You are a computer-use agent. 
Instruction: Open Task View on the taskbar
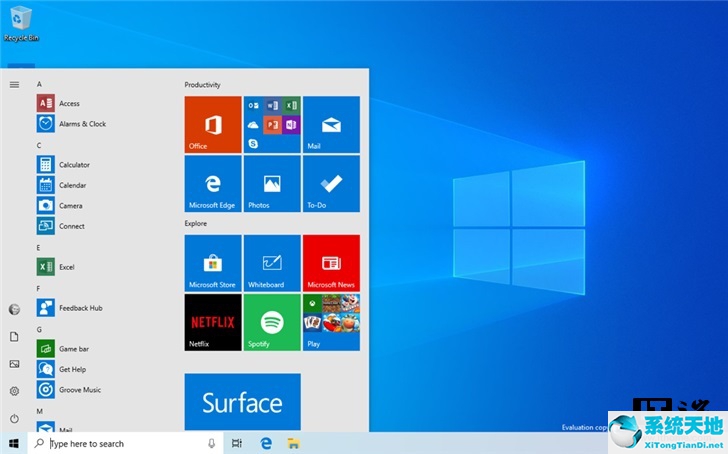(236, 443)
